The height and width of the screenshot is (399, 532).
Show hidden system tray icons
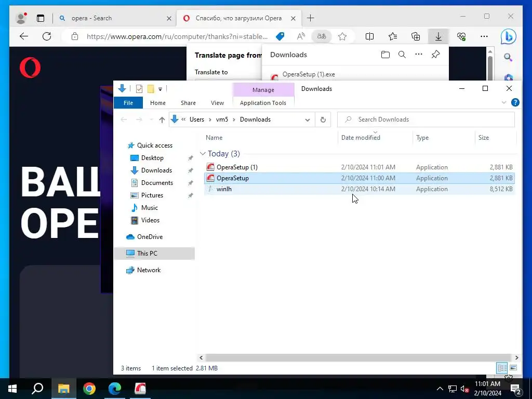coord(440,389)
